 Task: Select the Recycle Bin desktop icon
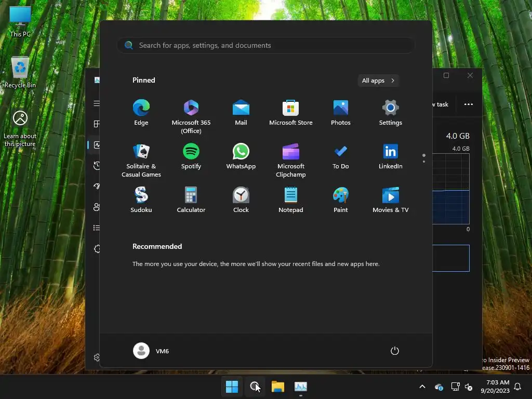coord(20,73)
